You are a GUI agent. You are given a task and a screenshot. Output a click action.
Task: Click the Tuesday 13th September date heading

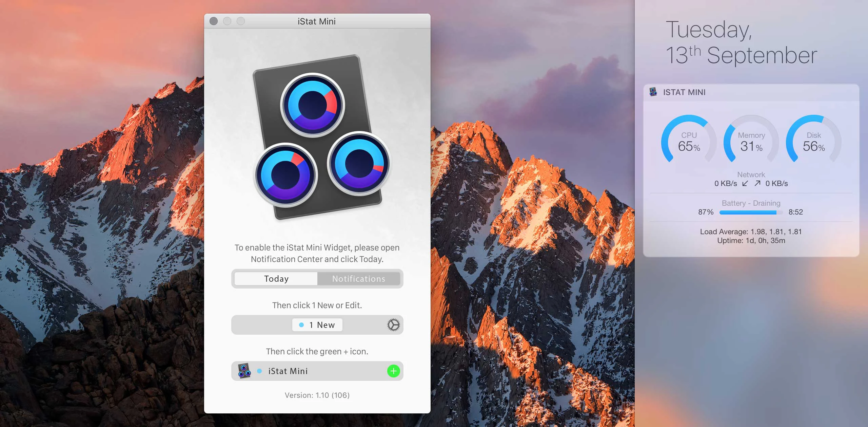(x=741, y=42)
